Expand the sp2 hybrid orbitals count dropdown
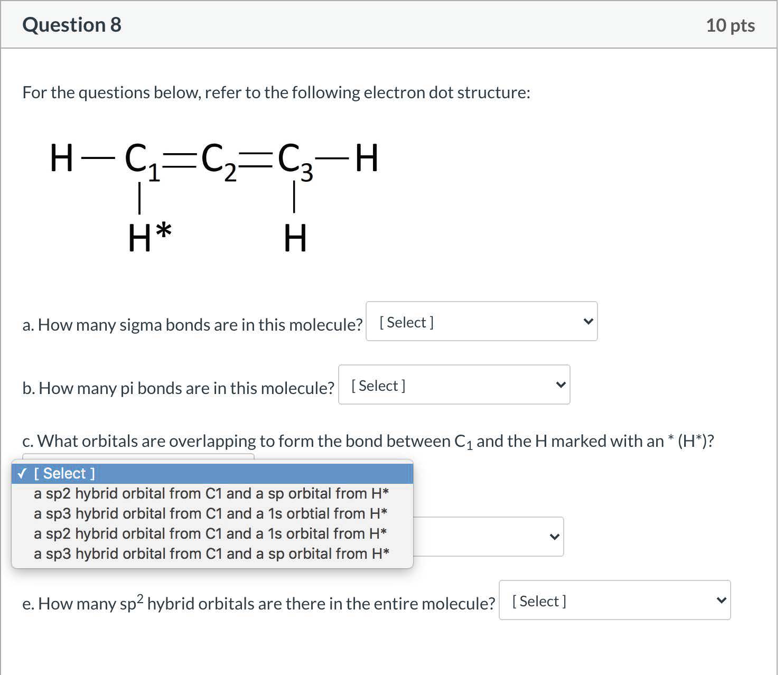Screen dimensions: 784x675 (614, 601)
